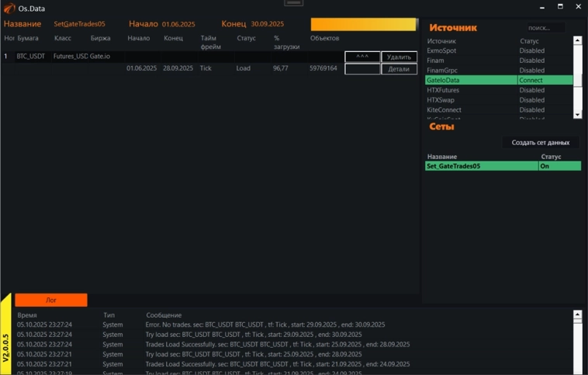The height and width of the screenshot is (375, 588).
Task: Click set start date 01.06.2025 in header
Action: [178, 24]
